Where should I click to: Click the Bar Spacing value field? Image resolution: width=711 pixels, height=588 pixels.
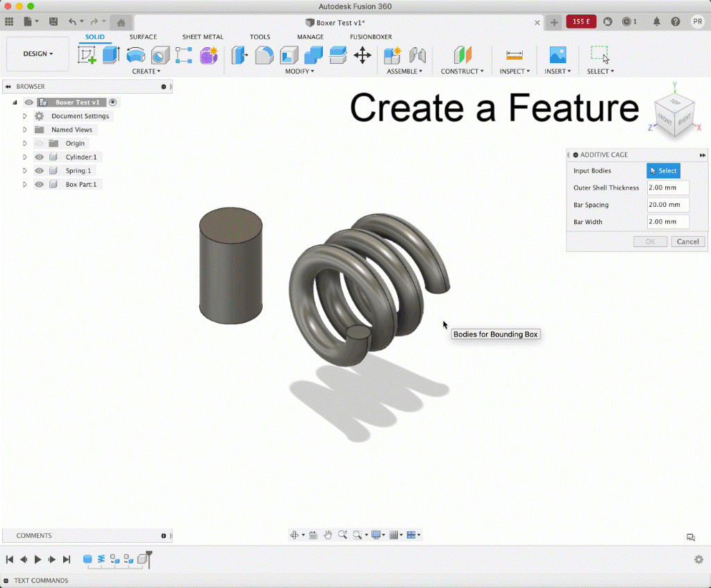(x=667, y=205)
